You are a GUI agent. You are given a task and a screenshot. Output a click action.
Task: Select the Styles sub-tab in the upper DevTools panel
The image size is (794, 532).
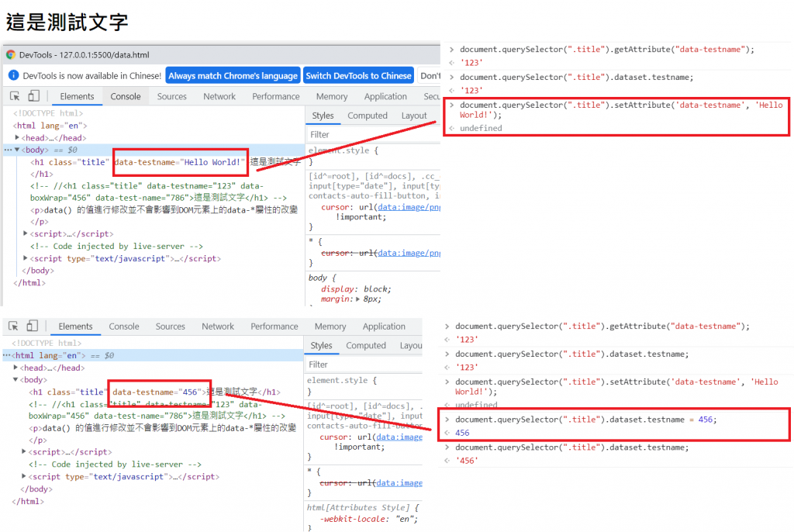click(323, 116)
